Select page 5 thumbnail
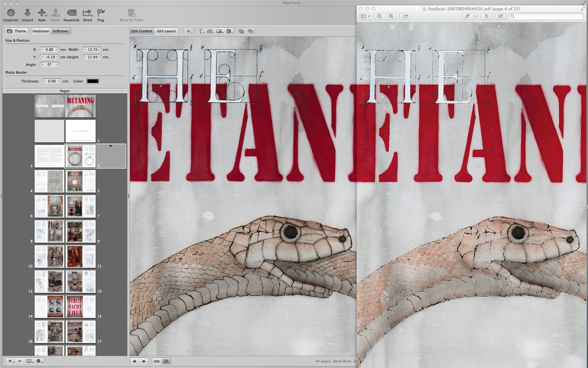The width and height of the screenshot is (588, 368). pos(80,181)
